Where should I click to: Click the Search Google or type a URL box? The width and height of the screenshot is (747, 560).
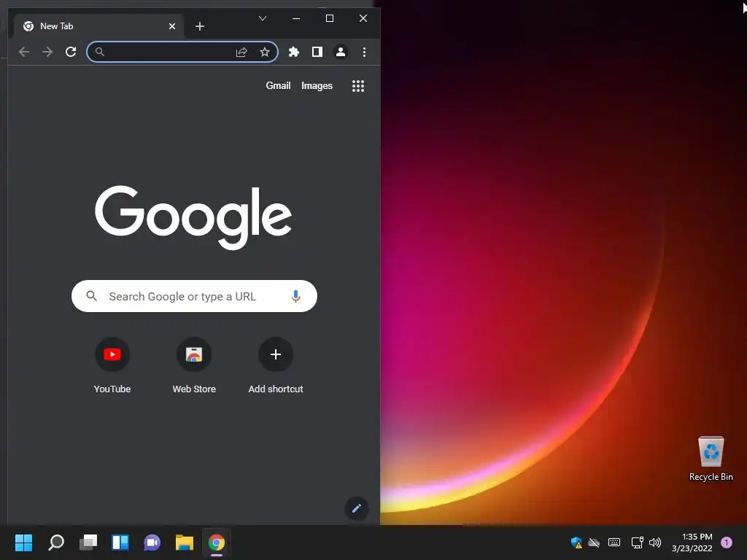point(194,296)
